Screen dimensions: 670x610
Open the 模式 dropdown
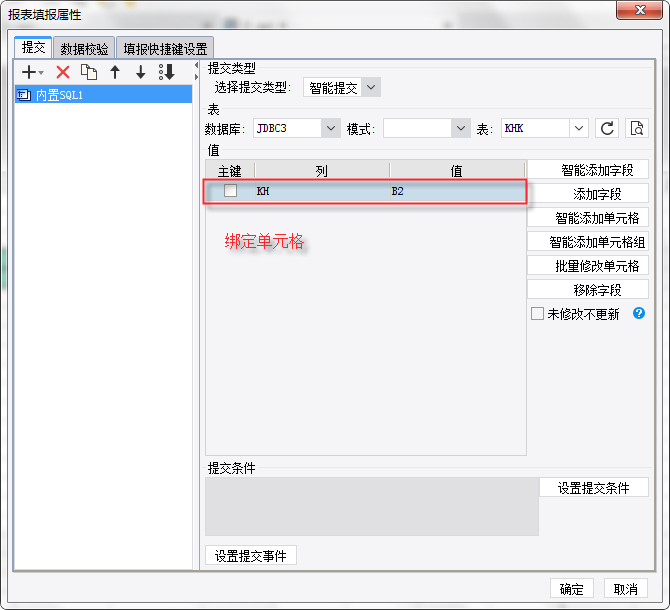427,128
